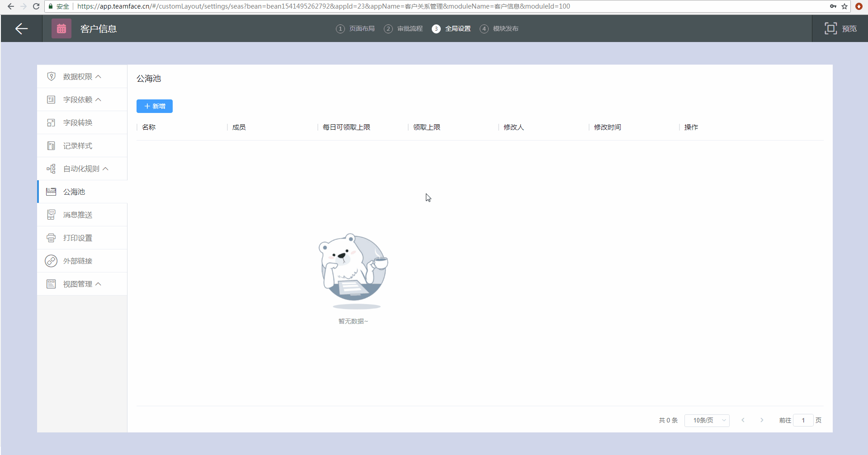Click the 打印设置 printer icon
868x455 pixels.
click(x=51, y=238)
